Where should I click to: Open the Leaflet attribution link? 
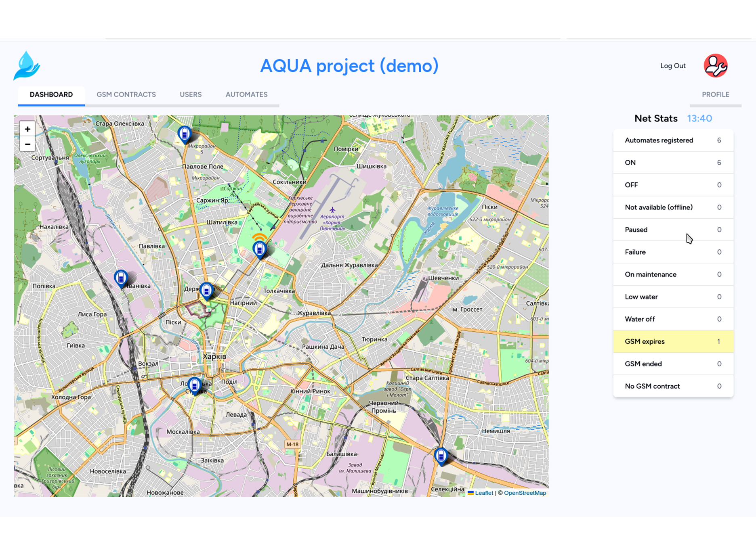tap(484, 493)
